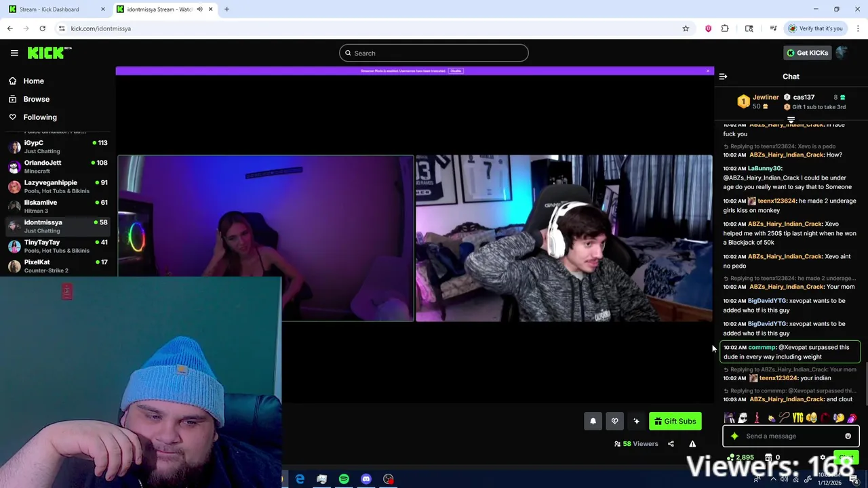Click the 58 Viewers count
Viewport: 868px width, 488px height.
[x=636, y=444]
